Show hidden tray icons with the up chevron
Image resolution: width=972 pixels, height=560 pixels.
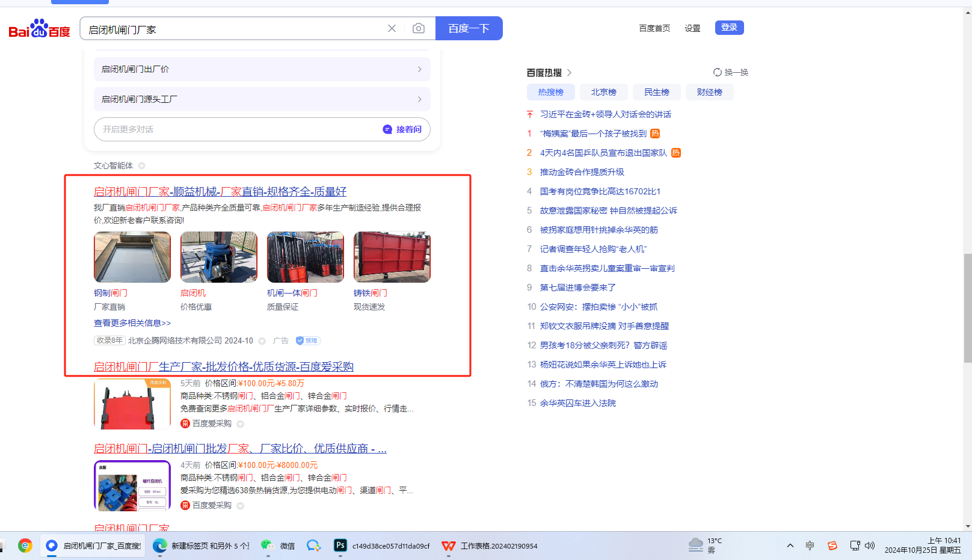pyautogui.click(x=790, y=546)
